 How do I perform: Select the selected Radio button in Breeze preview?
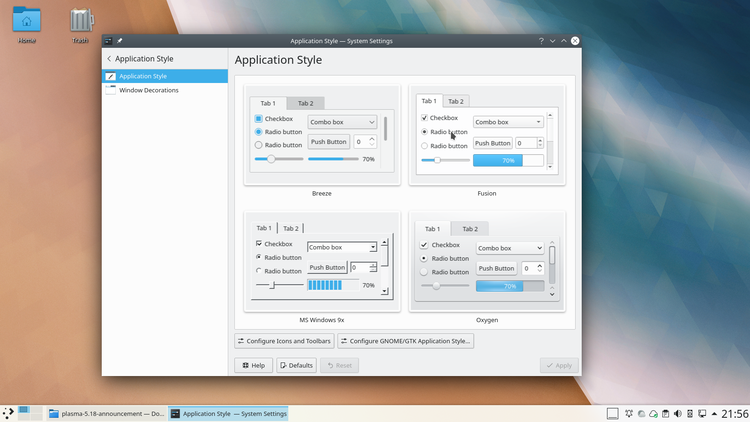pos(258,132)
